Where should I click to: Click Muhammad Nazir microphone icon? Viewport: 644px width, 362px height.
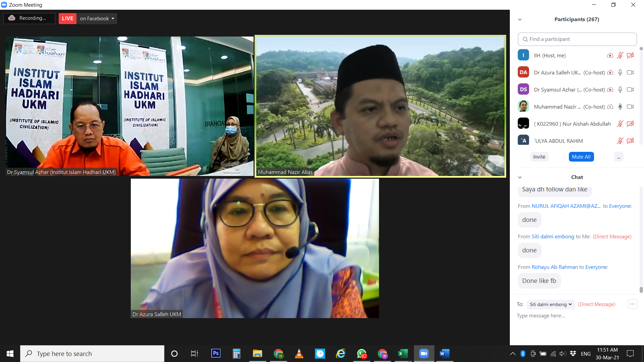coord(620,107)
